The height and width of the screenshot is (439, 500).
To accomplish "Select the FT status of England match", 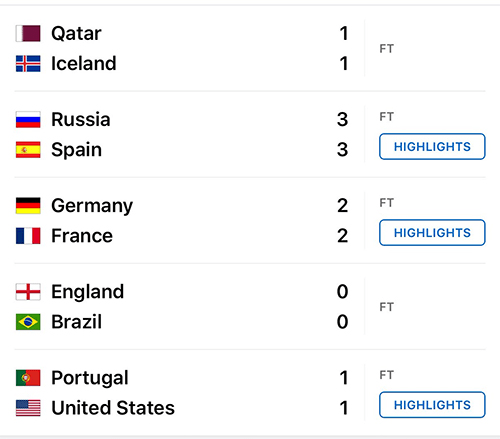I will click(x=387, y=307).
